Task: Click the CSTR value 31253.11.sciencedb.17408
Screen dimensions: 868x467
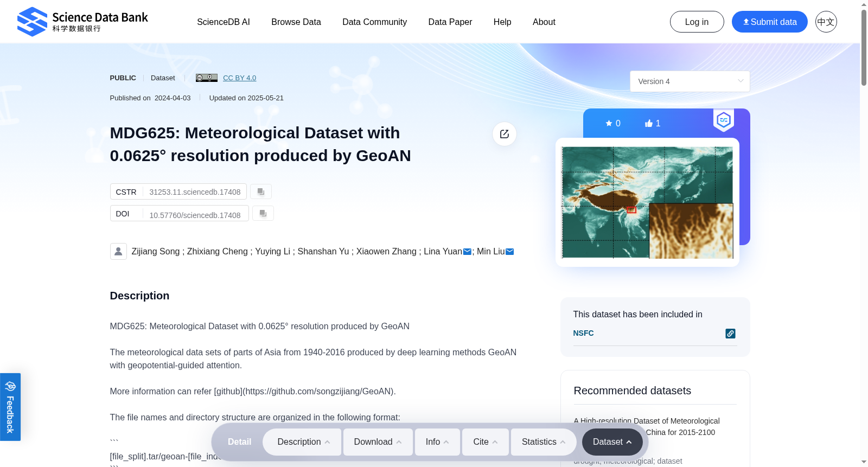Action: [195, 192]
